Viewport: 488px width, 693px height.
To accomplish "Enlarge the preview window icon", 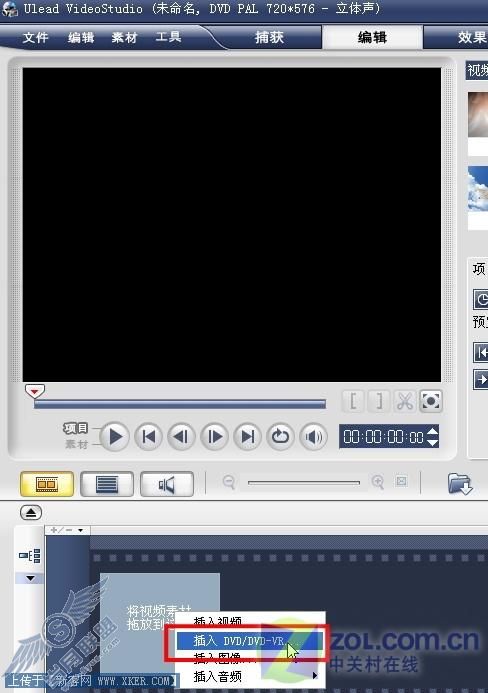I will pyautogui.click(x=430, y=401).
